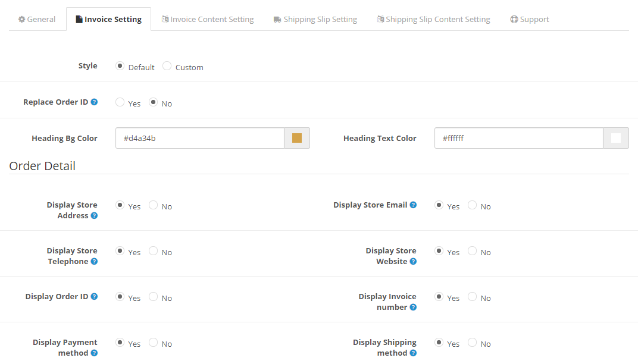The width and height of the screenshot is (638, 364).
Task: Select Yes for Display Store Address
Action: [120, 205]
